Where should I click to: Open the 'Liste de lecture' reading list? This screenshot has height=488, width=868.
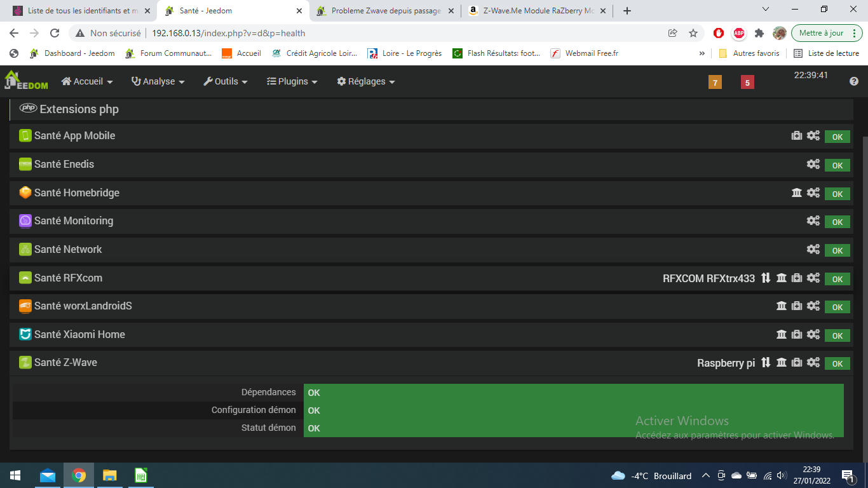tap(826, 53)
